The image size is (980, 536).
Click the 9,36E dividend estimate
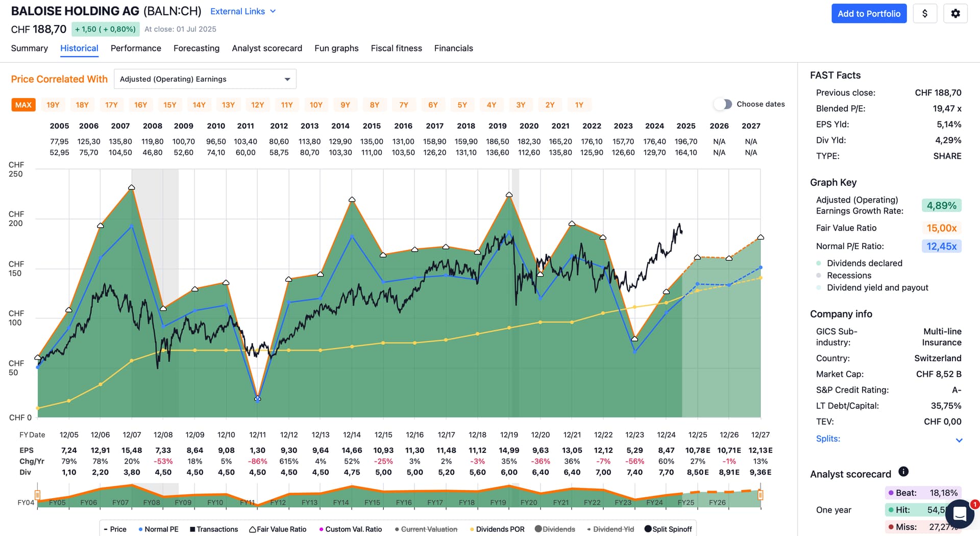click(761, 473)
